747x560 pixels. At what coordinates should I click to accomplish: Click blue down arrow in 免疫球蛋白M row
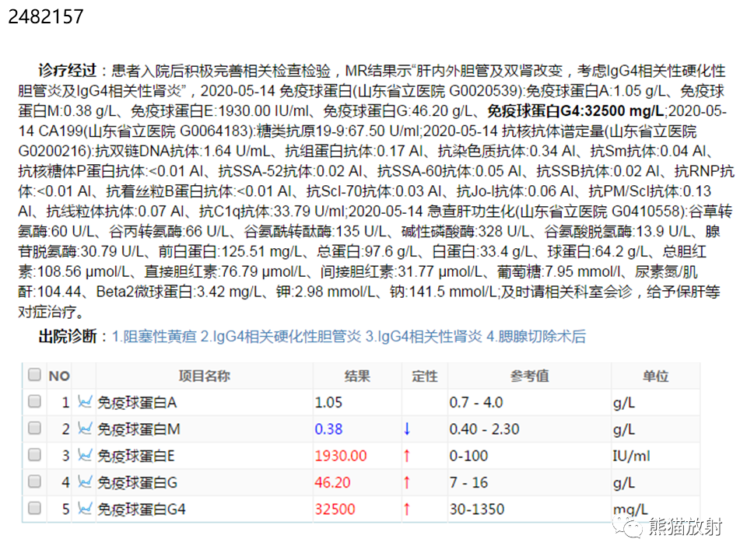tap(407, 429)
